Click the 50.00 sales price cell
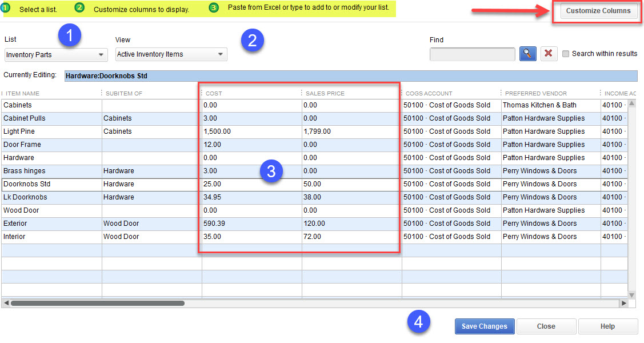This screenshot has height=343, width=644. point(351,184)
